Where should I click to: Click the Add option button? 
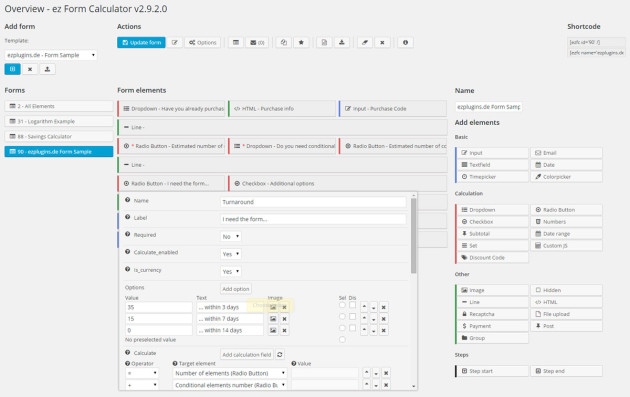236,289
